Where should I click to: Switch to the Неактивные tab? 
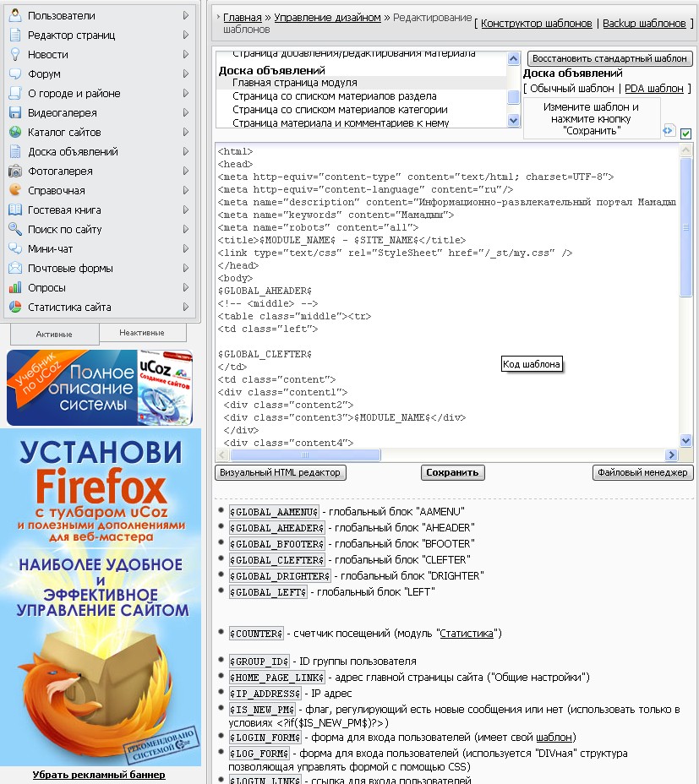point(142,333)
